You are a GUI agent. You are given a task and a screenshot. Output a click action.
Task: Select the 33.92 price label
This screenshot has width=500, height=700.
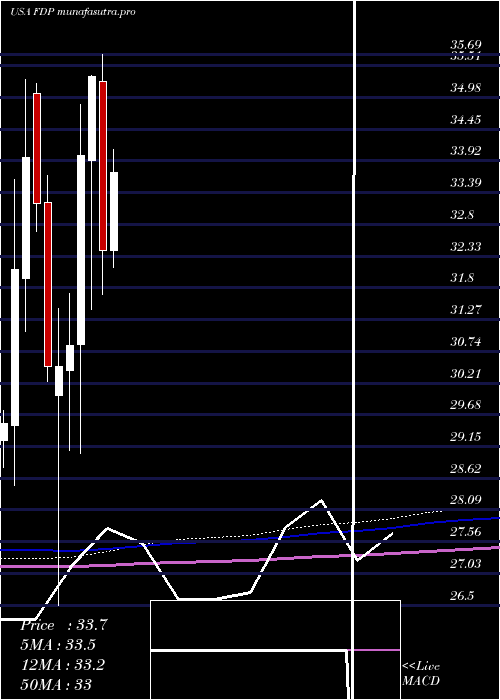(x=466, y=150)
